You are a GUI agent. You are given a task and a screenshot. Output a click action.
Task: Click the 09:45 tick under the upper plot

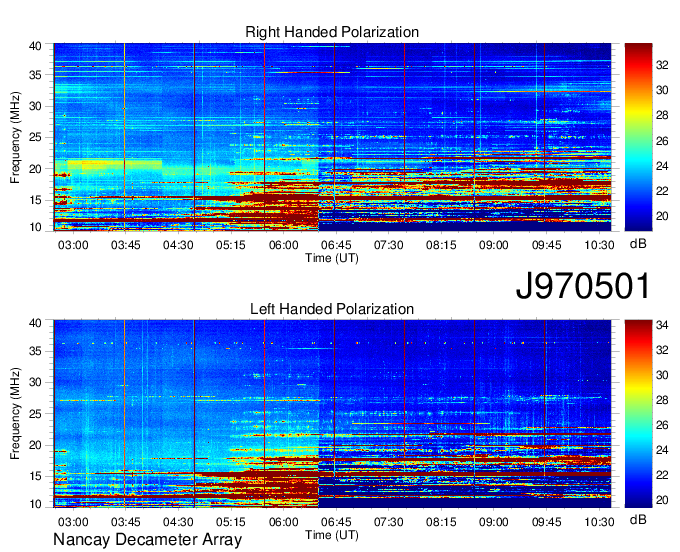coord(546,245)
